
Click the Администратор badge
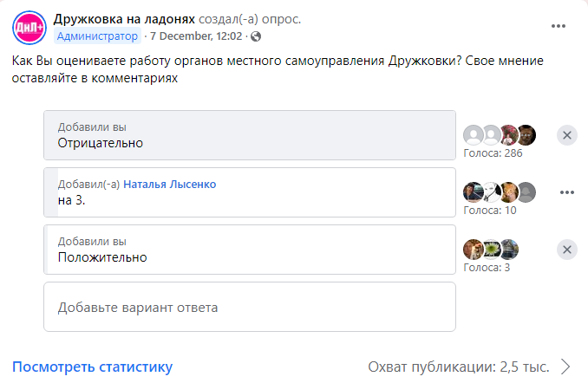pos(97,36)
